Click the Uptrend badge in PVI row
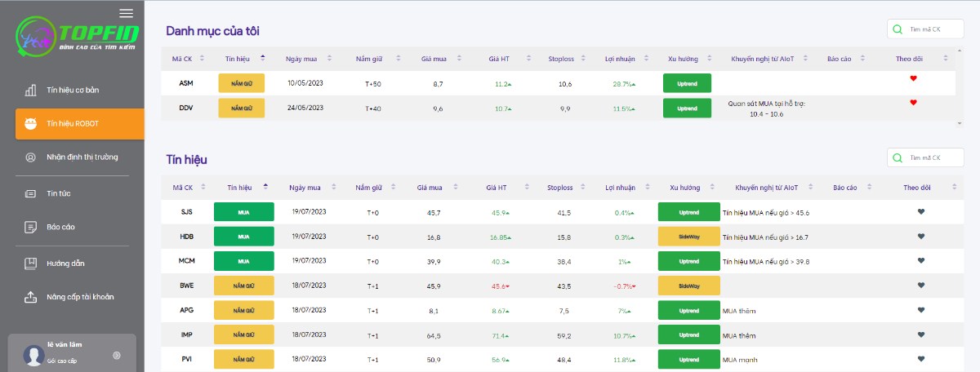980x372 pixels. click(x=689, y=359)
